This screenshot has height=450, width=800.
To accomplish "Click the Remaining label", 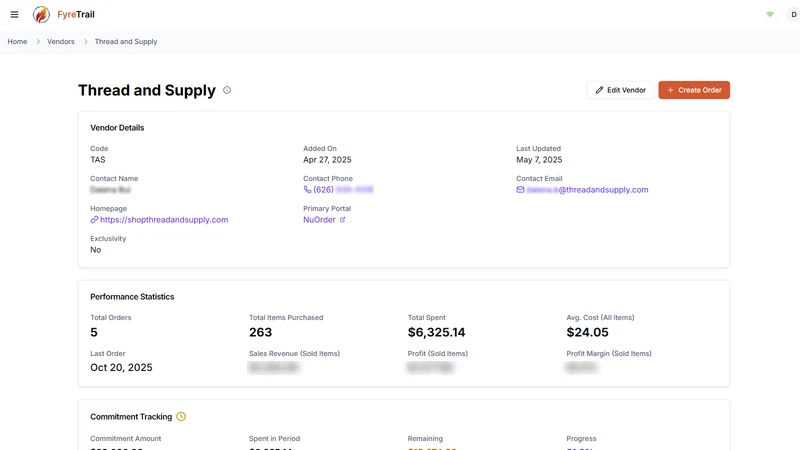I will coord(425,438).
